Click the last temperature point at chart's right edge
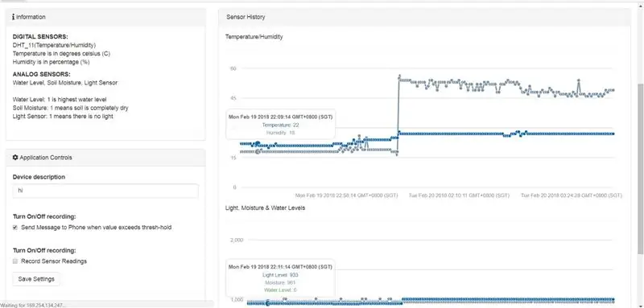Viewport: 644px width, 308px height. click(613, 133)
